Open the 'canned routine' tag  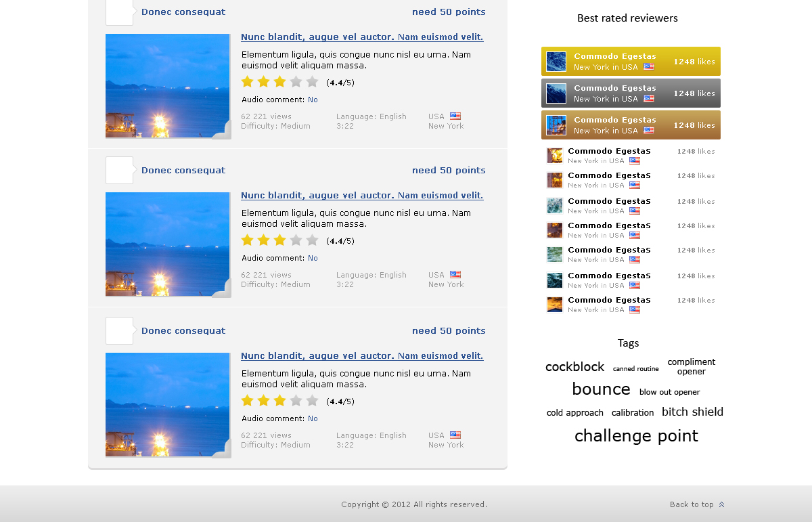(x=635, y=369)
